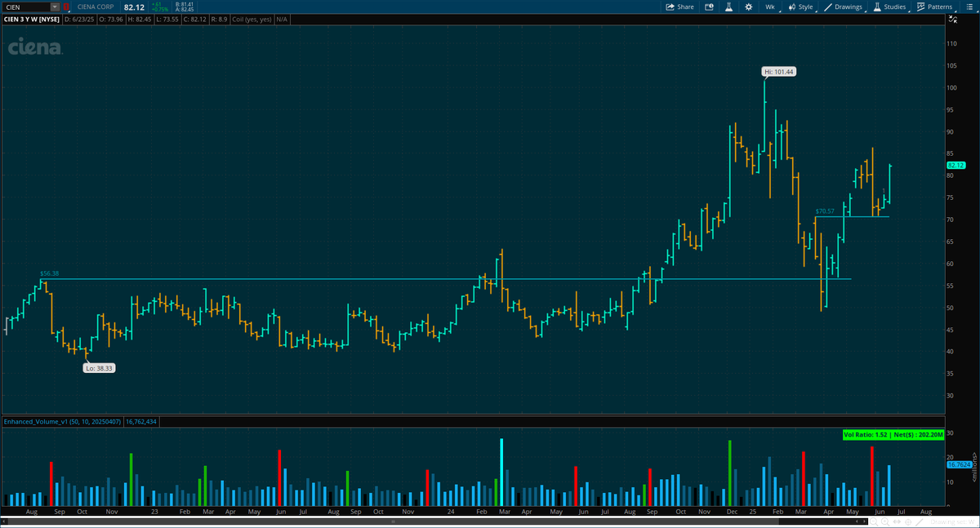The width and height of the screenshot is (980, 528).
Task: Click the 82.12 current price axis tag
Action: point(955,165)
